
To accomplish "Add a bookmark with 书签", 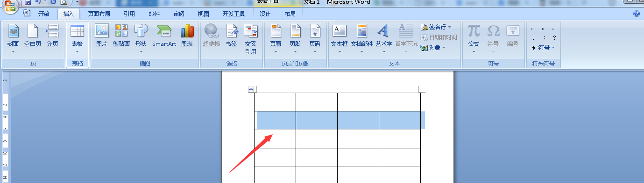I will click(232, 36).
